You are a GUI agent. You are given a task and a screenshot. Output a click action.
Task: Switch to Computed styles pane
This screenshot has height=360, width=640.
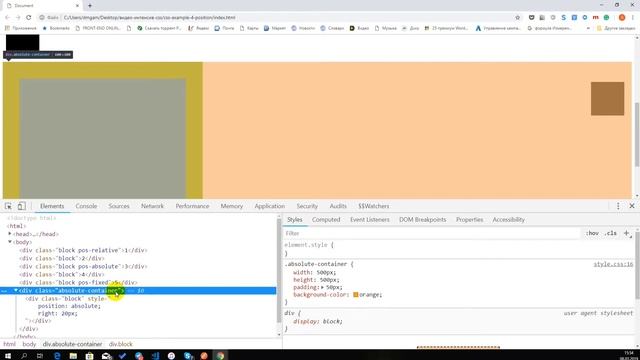tap(326, 220)
